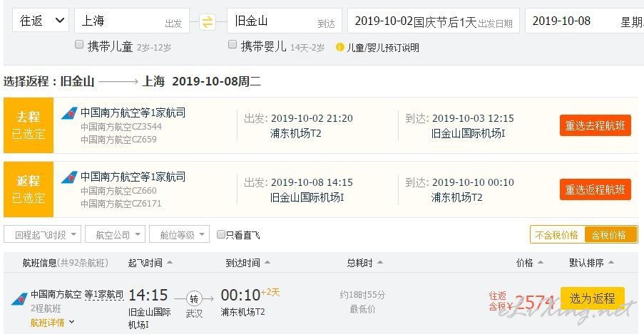Viewport: 644px width, 334px height.
Task: Switch to 不含税价格 tab
Action: click(557, 235)
